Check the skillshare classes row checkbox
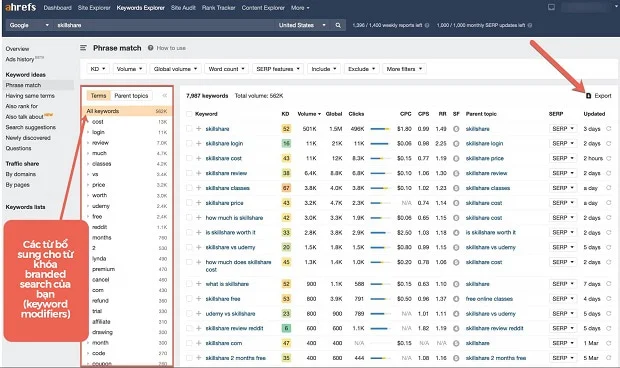Image resolution: width=620 pixels, height=368 pixels. tap(189, 188)
